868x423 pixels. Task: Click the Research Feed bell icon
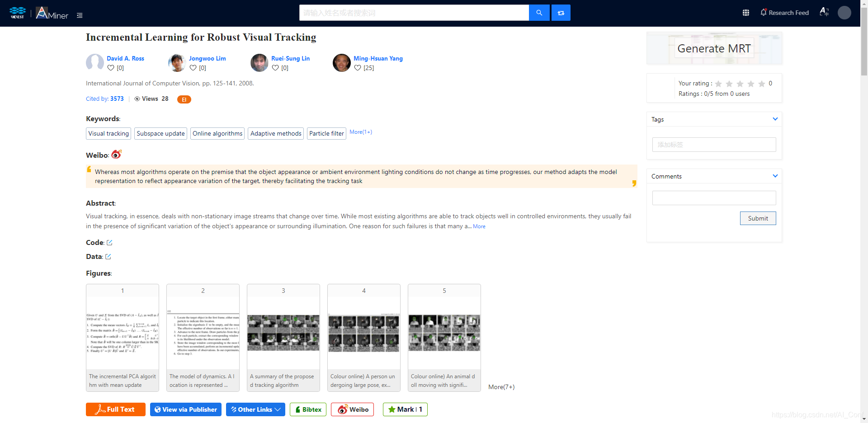point(764,12)
